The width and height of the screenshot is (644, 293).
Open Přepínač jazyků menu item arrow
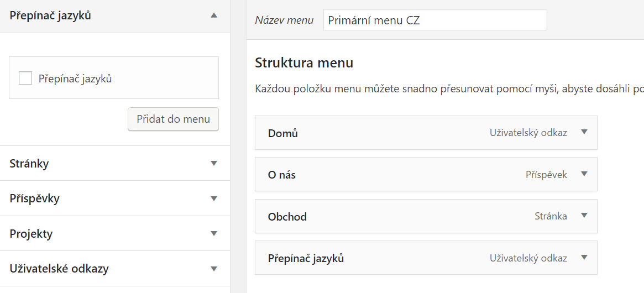(x=584, y=258)
